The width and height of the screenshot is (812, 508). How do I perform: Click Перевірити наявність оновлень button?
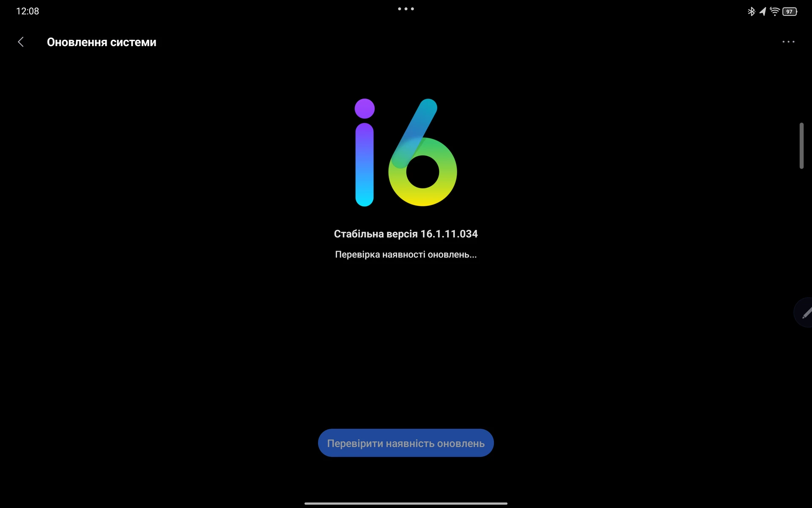(406, 443)
